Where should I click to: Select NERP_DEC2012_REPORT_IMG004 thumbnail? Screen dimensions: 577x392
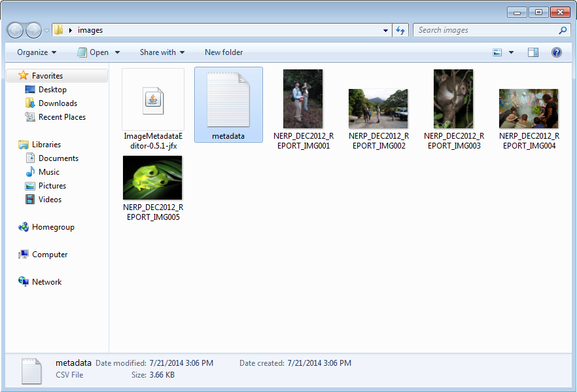pyautogui.click(x=529, y=109)
